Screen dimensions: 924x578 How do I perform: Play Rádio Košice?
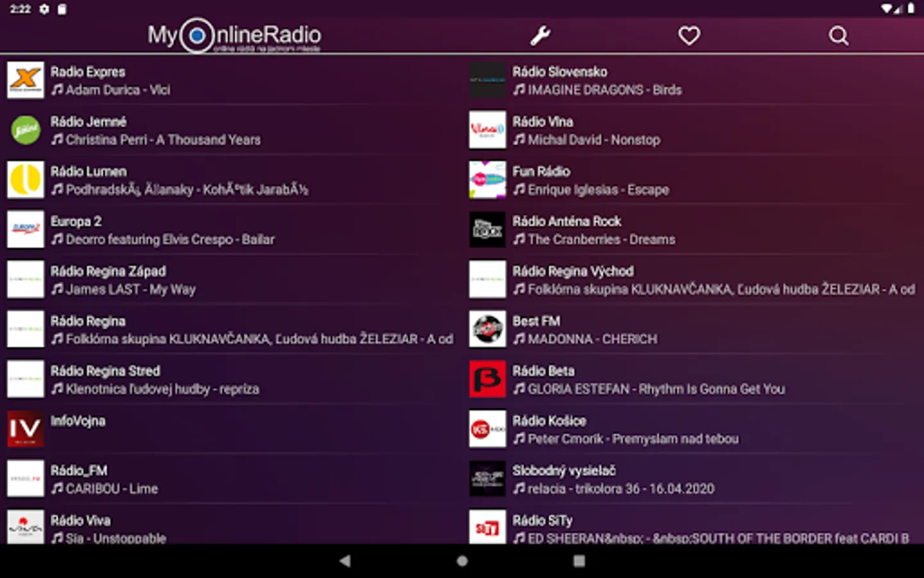point(693,429)
